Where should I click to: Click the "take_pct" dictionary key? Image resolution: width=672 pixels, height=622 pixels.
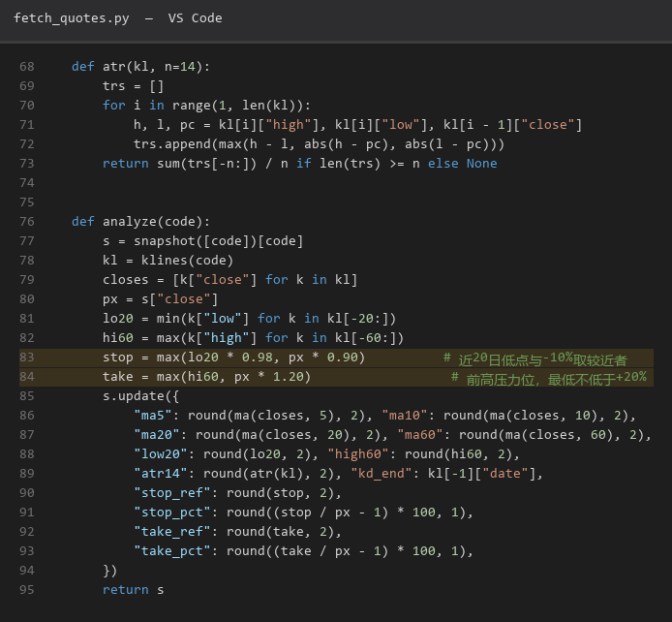click(172, 551)
